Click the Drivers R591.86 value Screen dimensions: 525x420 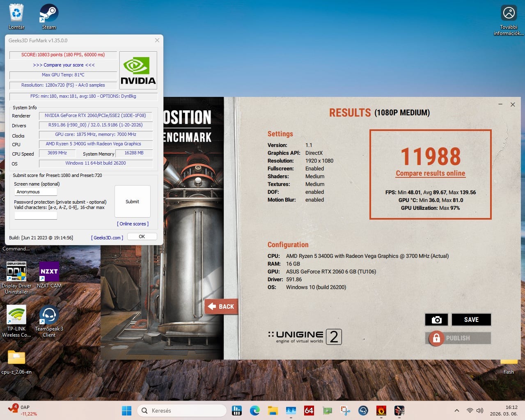tap(95, 125)
